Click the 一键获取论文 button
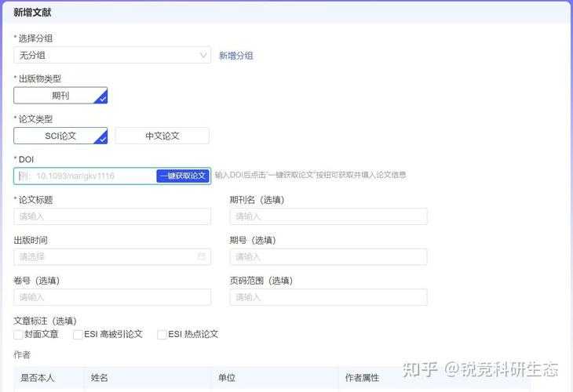This screenshot has height=392, width=573. pyautogui.click(x=183, y=176)
